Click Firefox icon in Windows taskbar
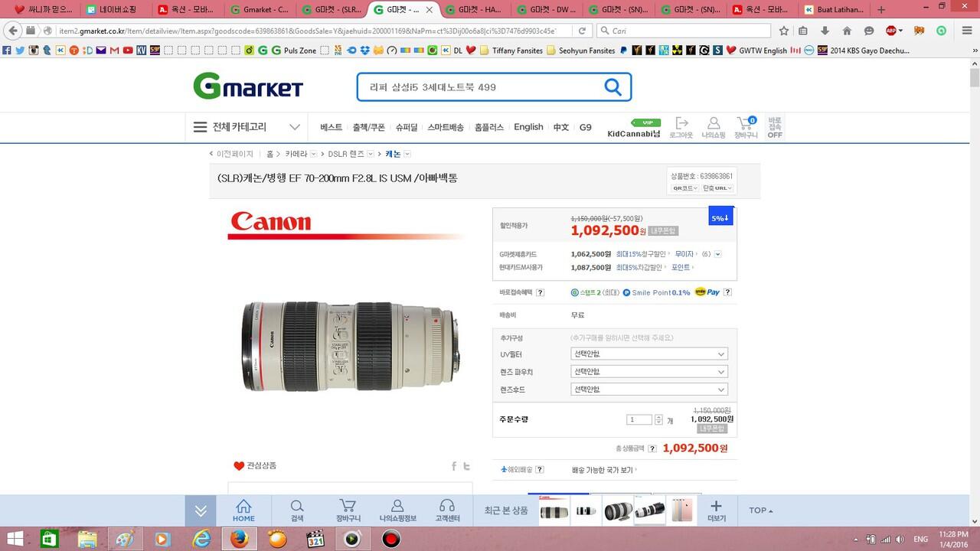Screen dimensions: 980x551 point(239,539)
